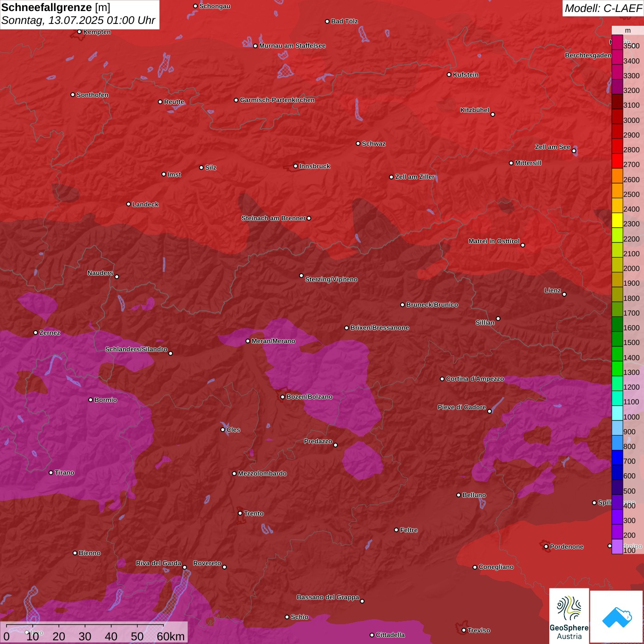Click the 'Schlanders/Silandro' label
This screenshot has height=644, width=644.
[x=136, y=350]
